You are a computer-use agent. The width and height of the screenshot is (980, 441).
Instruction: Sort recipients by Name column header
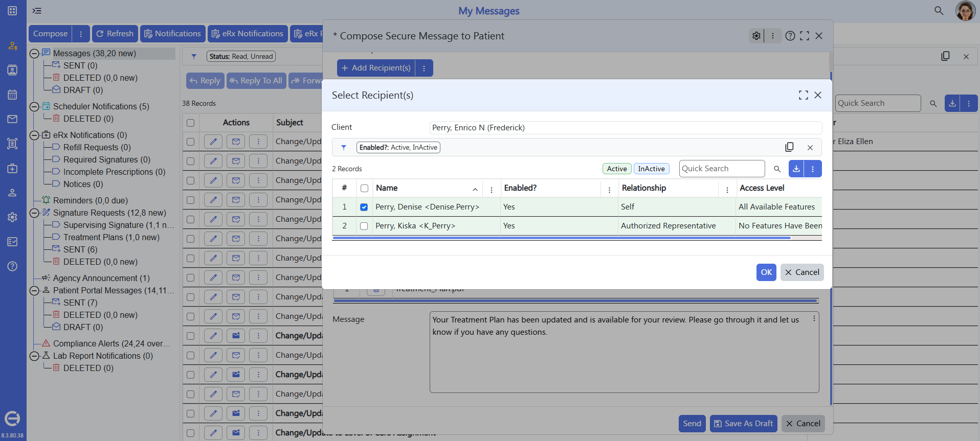click(387, 188)
